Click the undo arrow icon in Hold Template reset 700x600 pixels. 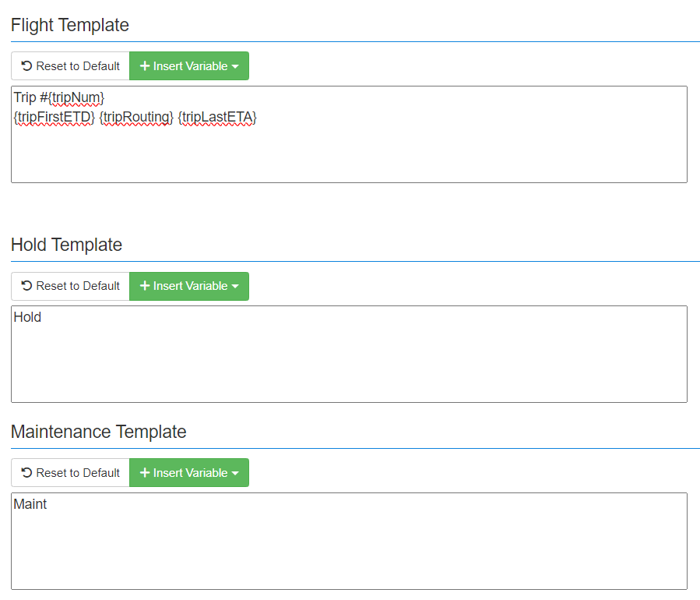coord(26,286)
